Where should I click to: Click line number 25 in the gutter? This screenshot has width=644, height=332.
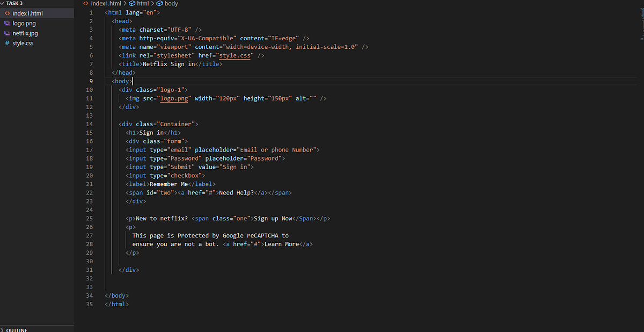90,219
